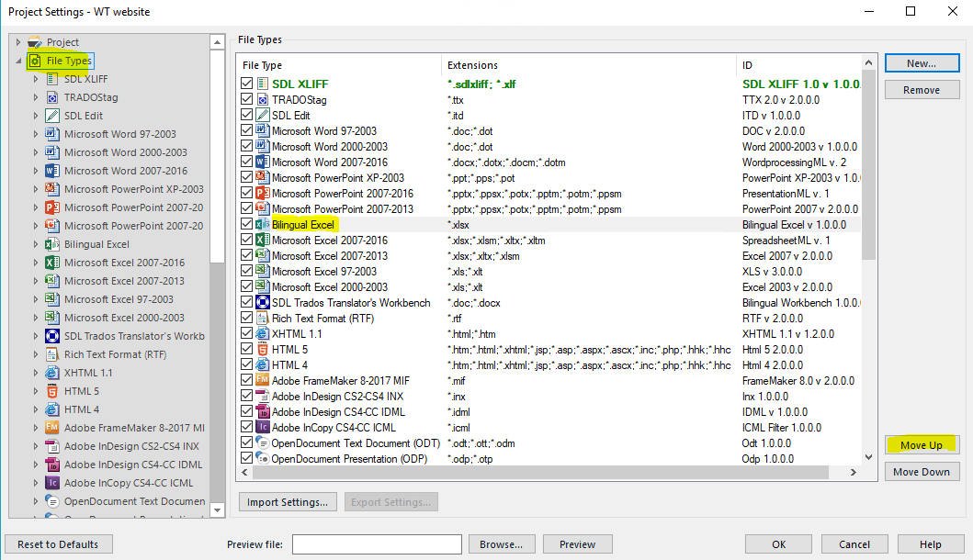Toggle the HTML 5 file type checkbox
The height and width of the screenshot is (560, 973).
[x=247, y=350]
